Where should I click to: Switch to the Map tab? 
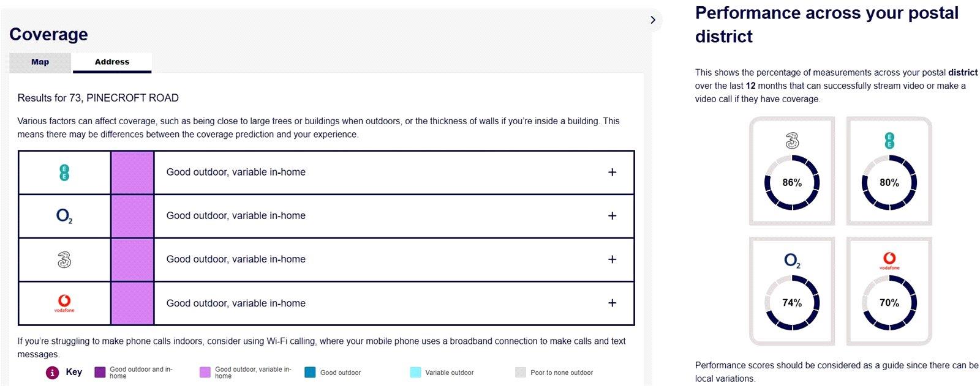[40, 62]
